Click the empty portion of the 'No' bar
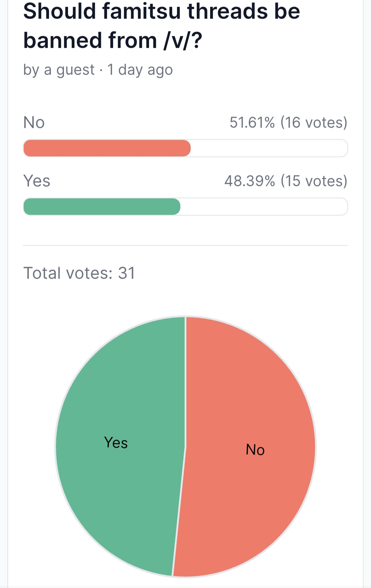 (269, 148)
